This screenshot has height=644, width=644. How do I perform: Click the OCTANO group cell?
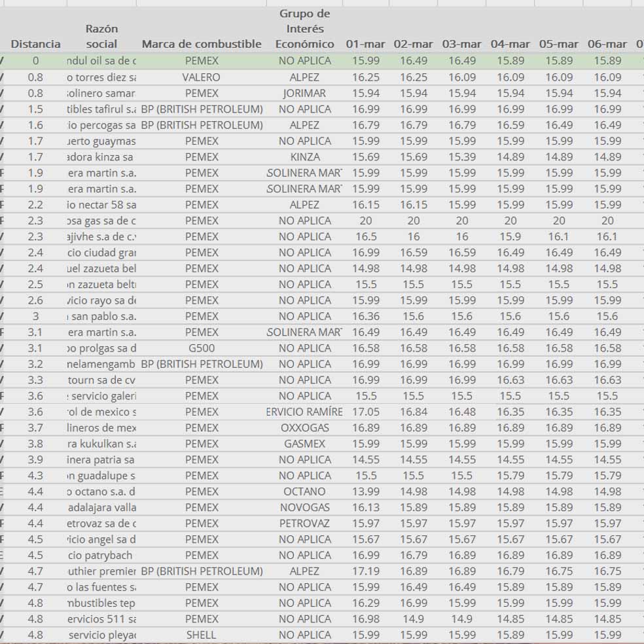coord(305,492)
